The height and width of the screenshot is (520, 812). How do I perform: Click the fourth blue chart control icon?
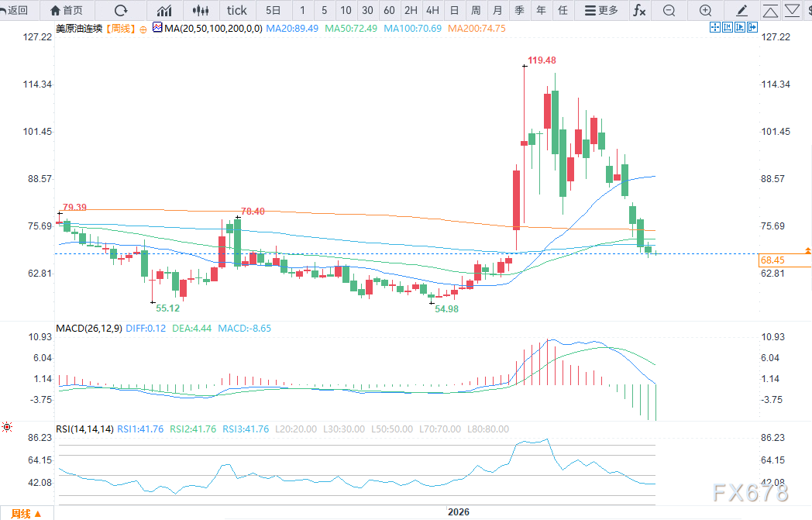click(752, 27)
